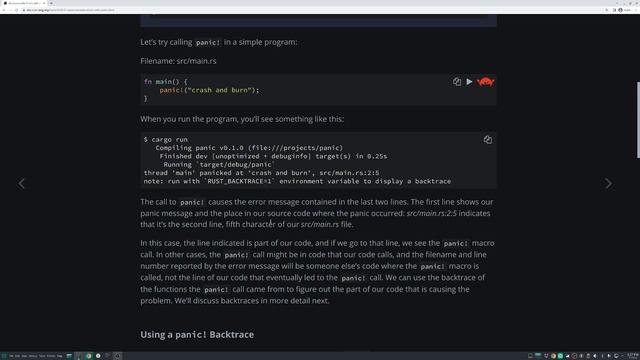Click the 'Finished dev [unoptimized + debuginfo]' line

point(273,156)
